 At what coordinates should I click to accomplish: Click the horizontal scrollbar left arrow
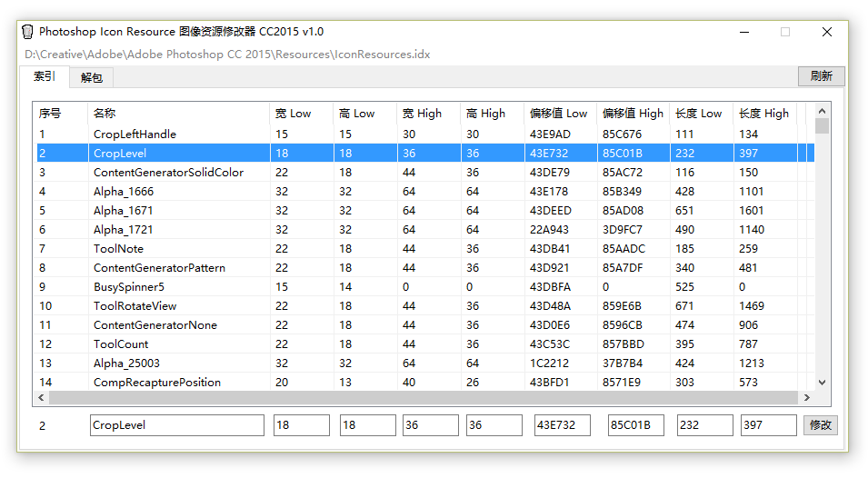[x=41, y=397]
